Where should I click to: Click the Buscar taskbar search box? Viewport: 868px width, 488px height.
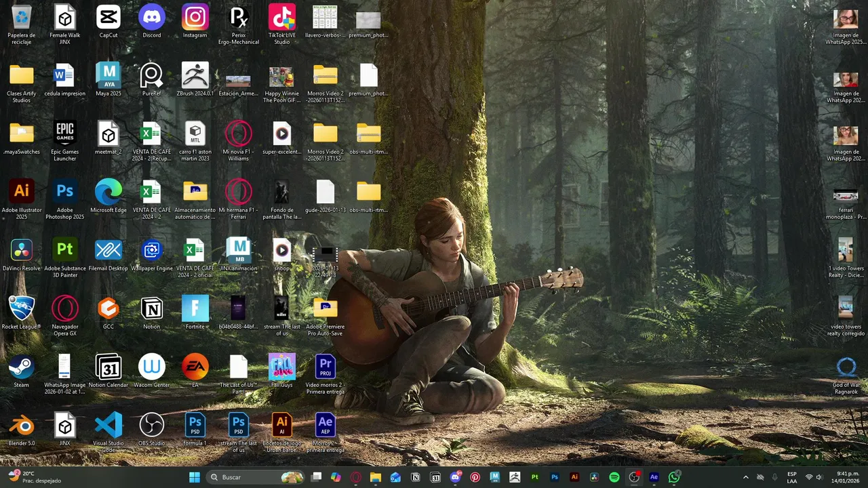point(255,477)
